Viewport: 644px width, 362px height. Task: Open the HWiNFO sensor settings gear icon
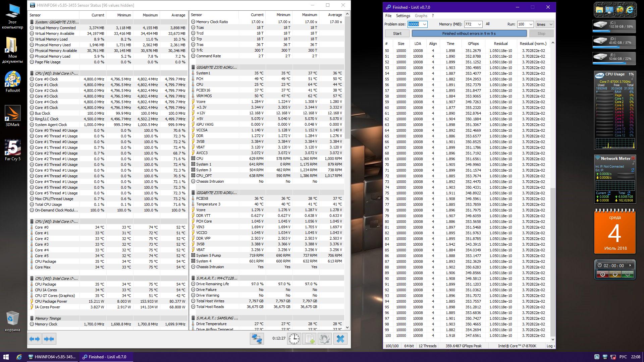pyautogui.click(x=324, y=339)
